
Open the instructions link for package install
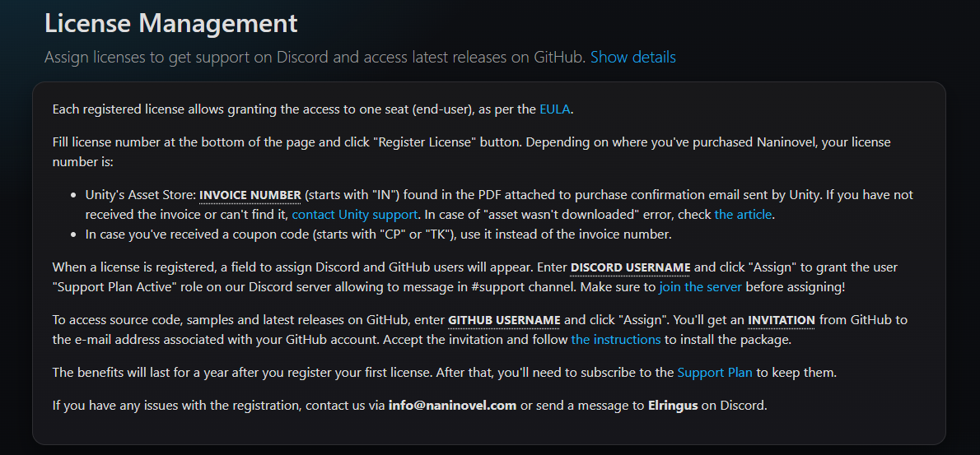coord(615,339)
